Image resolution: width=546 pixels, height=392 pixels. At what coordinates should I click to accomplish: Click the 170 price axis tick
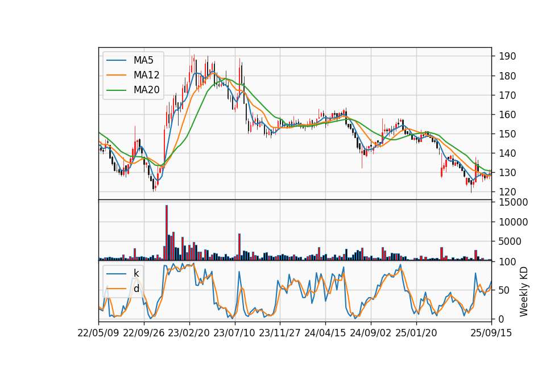(x=507, y=95)
